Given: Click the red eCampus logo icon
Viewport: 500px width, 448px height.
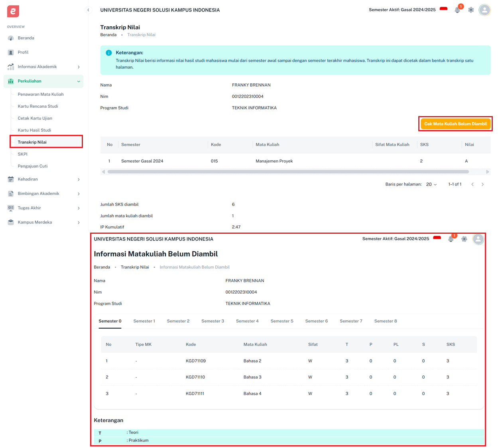Looking at the screenshot, I should click(x=13, y=11).
